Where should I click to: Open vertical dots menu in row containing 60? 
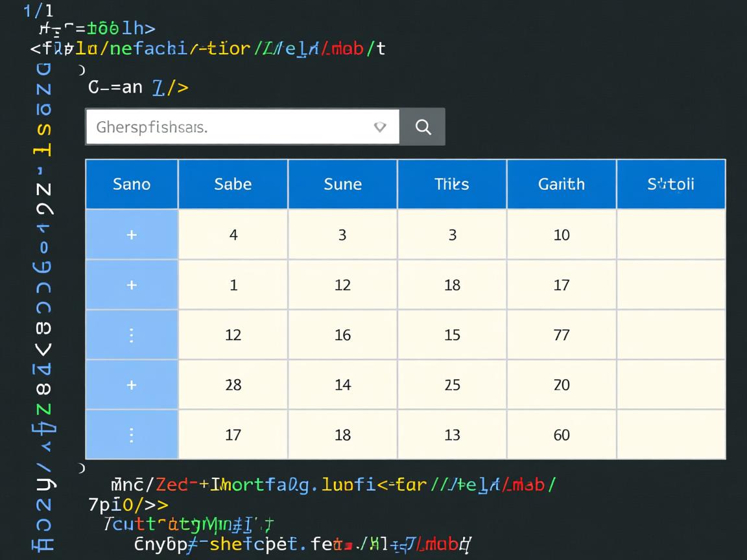(132, 434)
